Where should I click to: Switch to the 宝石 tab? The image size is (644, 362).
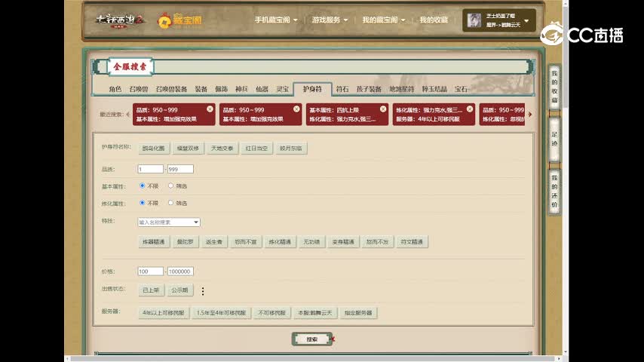pos(461,89)
